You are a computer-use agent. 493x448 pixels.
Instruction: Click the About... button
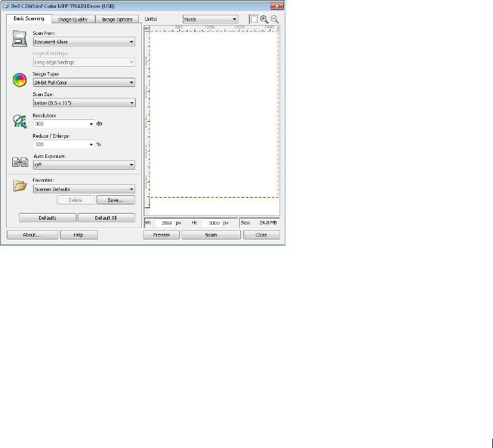coord(32,234)
